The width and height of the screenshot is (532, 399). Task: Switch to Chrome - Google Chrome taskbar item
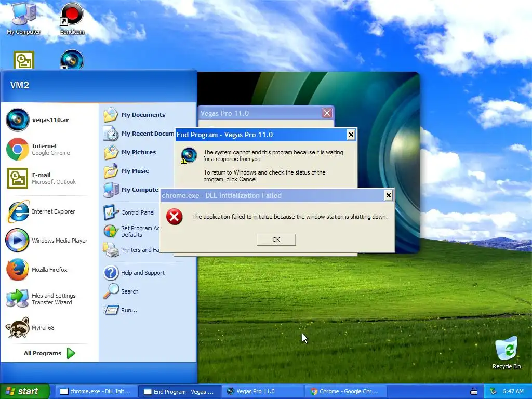(x=345, y=391)
